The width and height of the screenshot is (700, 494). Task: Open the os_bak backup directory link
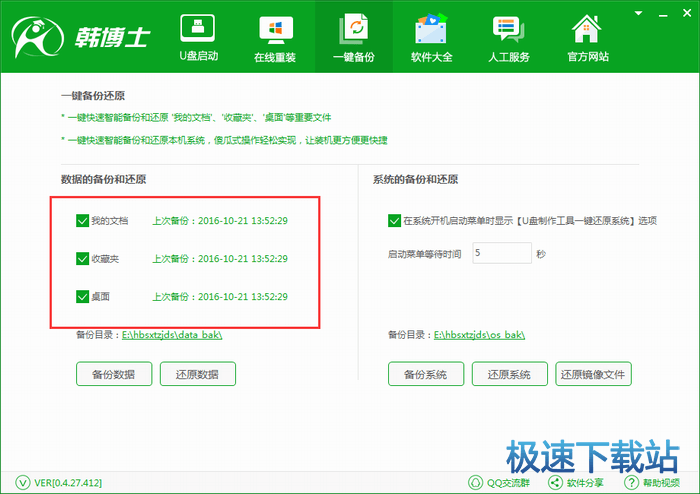479,335
